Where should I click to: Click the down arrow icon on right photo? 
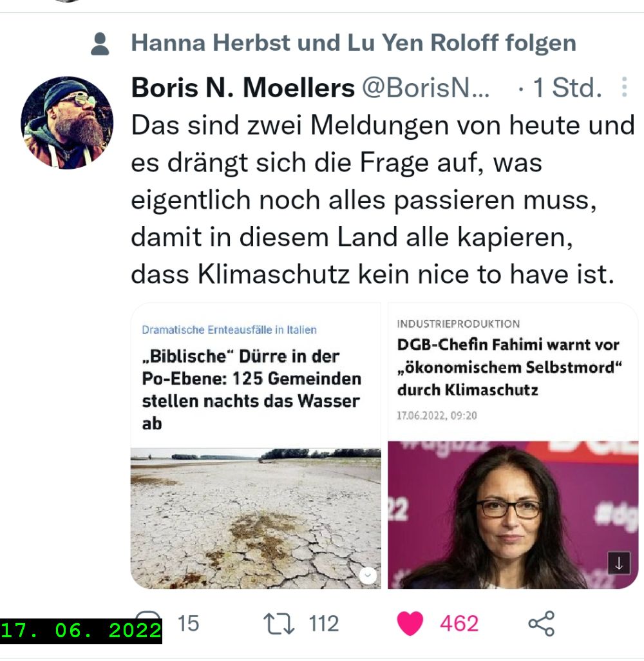click(x=619, y=563)
